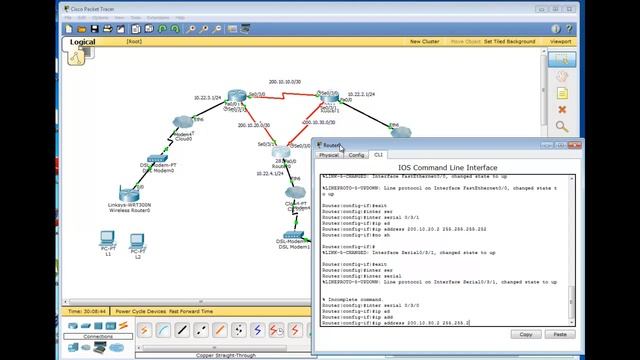Click the Navigation cluster icon under Logical
Viewport: 640px width, 360px height.
[x=76, y=58]
